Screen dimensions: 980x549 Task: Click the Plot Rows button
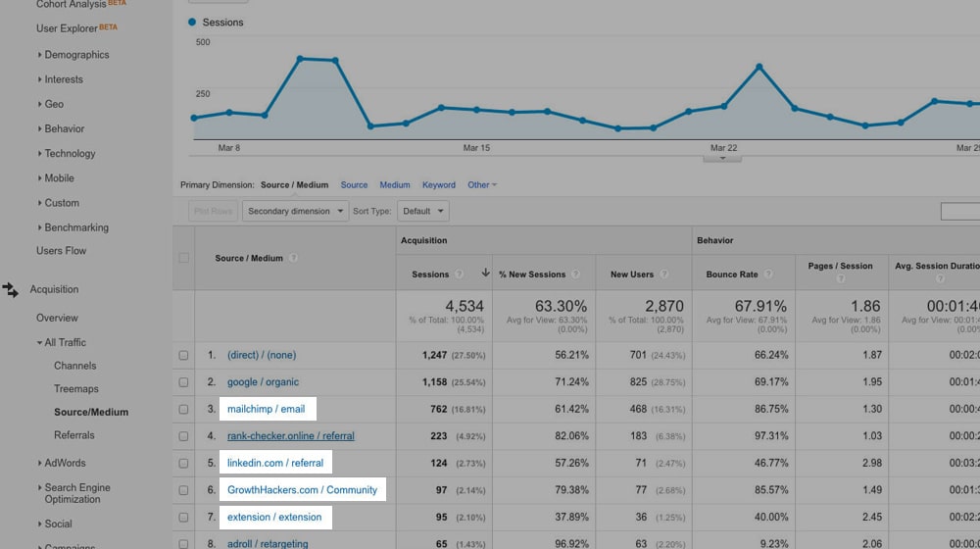click(213, 211)
